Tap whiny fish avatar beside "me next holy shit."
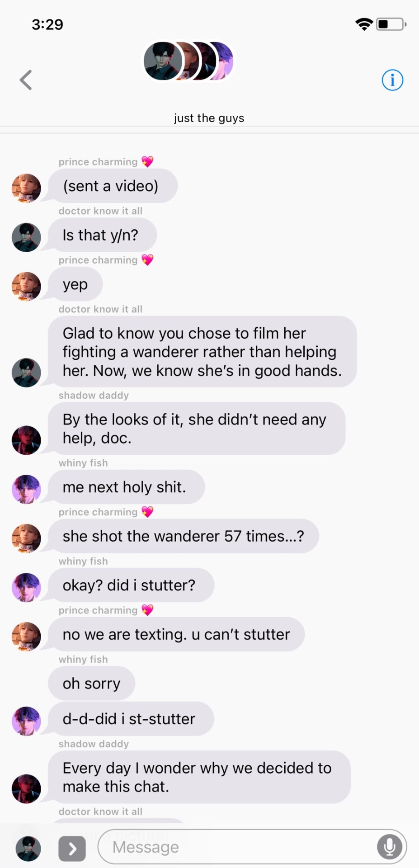Screen dimensions: 419x868 click(x=26, y=490)
